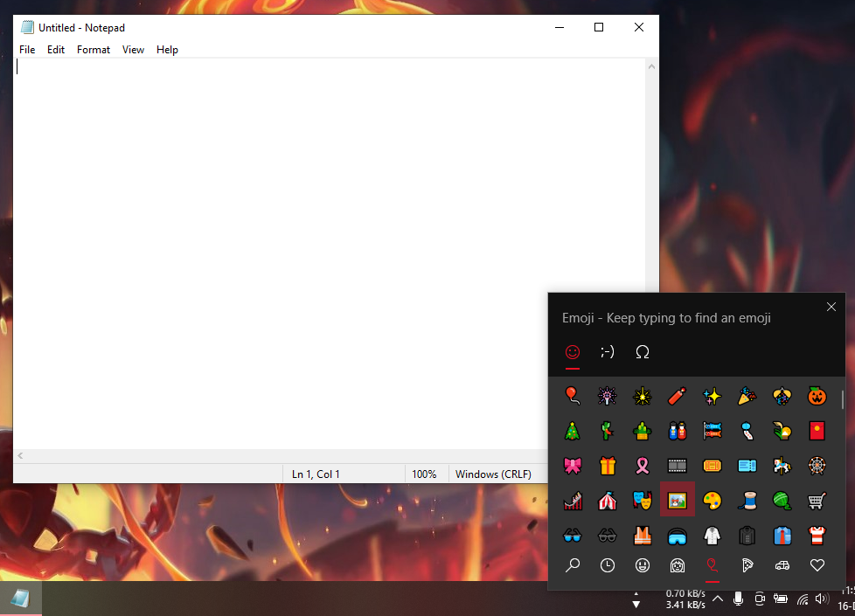This screenshot has height=616, width=855.
Task: Insert the red balloon emoji
Action: [x=573, y=396]
